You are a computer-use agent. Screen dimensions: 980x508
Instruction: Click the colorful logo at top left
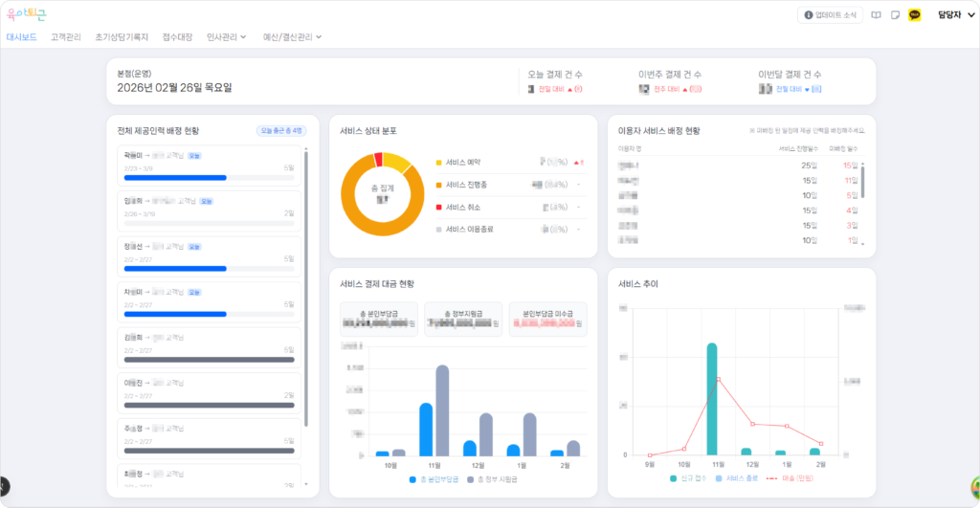[26, 13]
